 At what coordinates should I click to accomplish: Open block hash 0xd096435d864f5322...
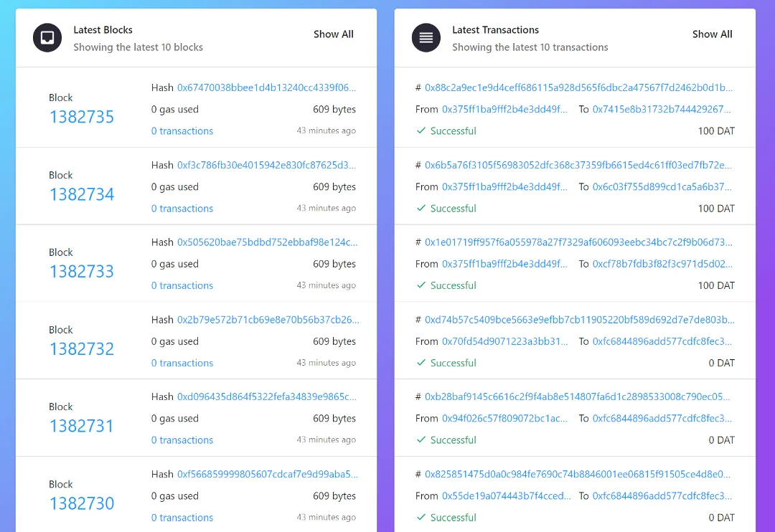click(267, 396)
